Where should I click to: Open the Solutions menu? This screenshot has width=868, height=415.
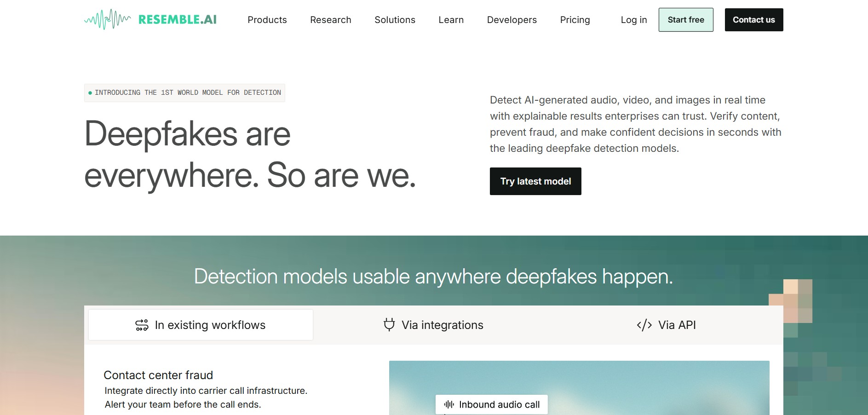(395, 20)
